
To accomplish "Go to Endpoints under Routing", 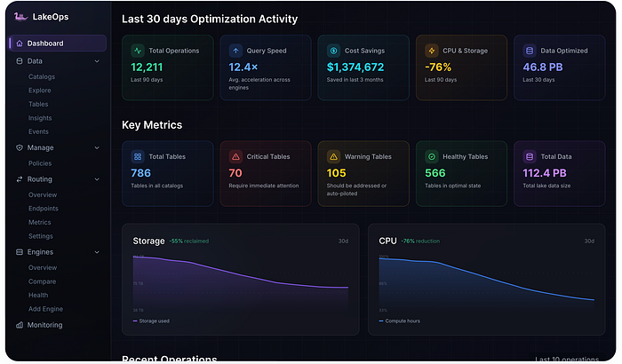I will tap(44, 209).
